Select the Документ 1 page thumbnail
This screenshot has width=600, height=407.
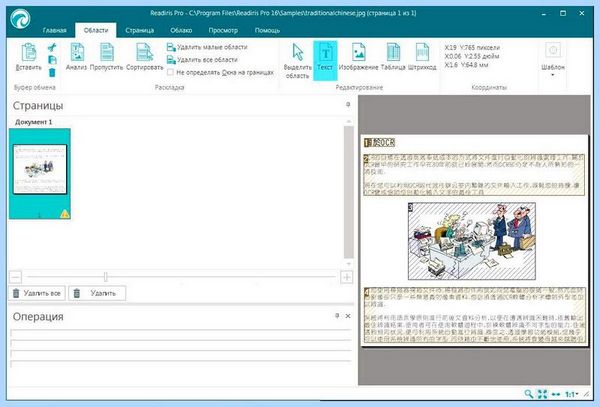(40, 174)
